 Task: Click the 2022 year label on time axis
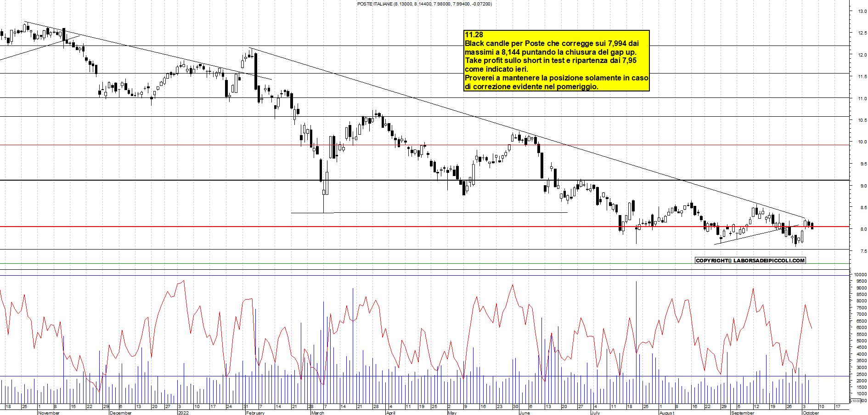183,413
